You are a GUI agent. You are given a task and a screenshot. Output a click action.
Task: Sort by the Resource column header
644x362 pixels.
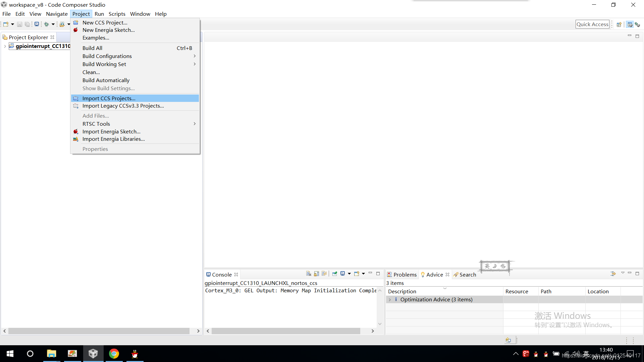[521, 291]
